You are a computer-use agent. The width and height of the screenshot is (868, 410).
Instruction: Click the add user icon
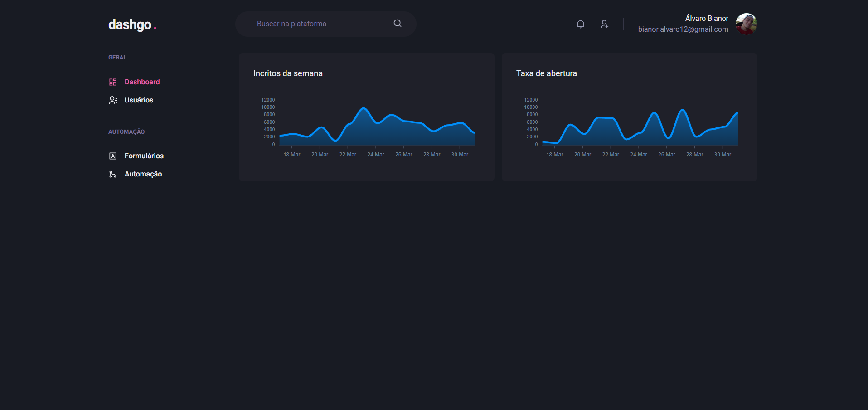pos(604,24)
